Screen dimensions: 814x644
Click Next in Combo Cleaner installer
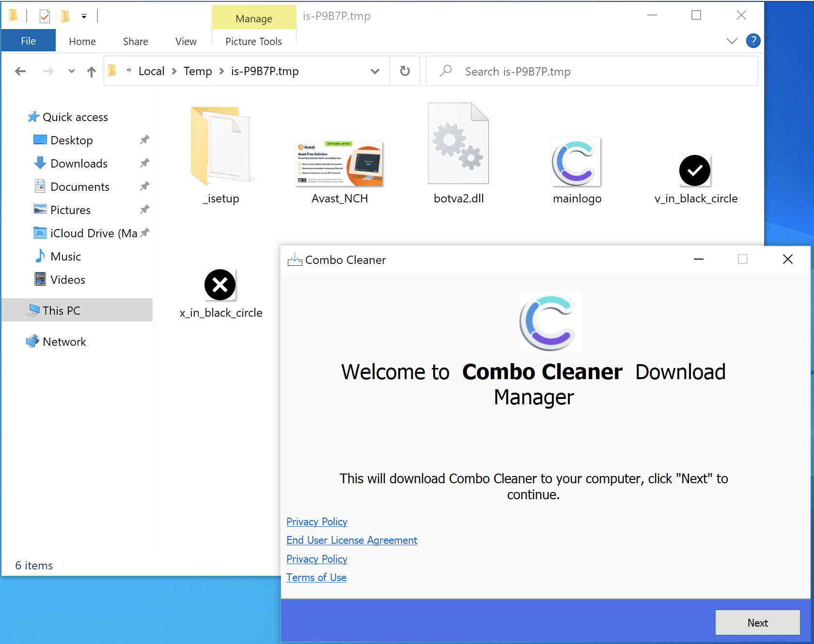757,623
